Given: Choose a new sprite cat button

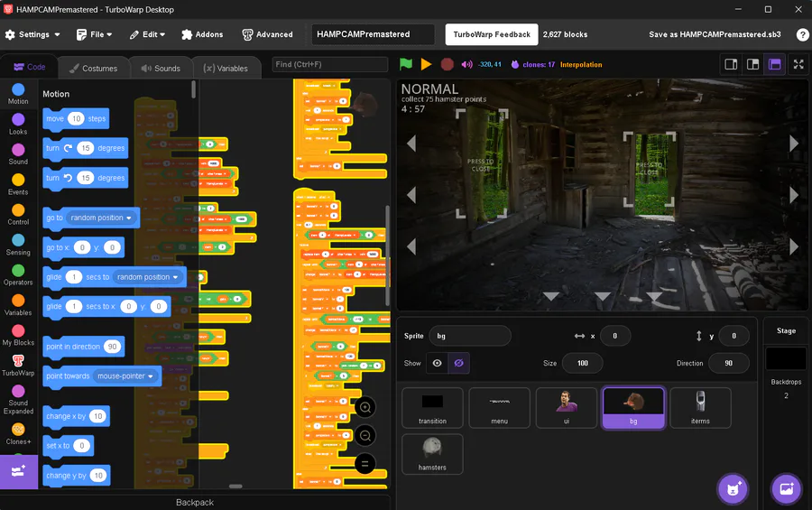Looking at the screenshot, I should click(733, 488).
